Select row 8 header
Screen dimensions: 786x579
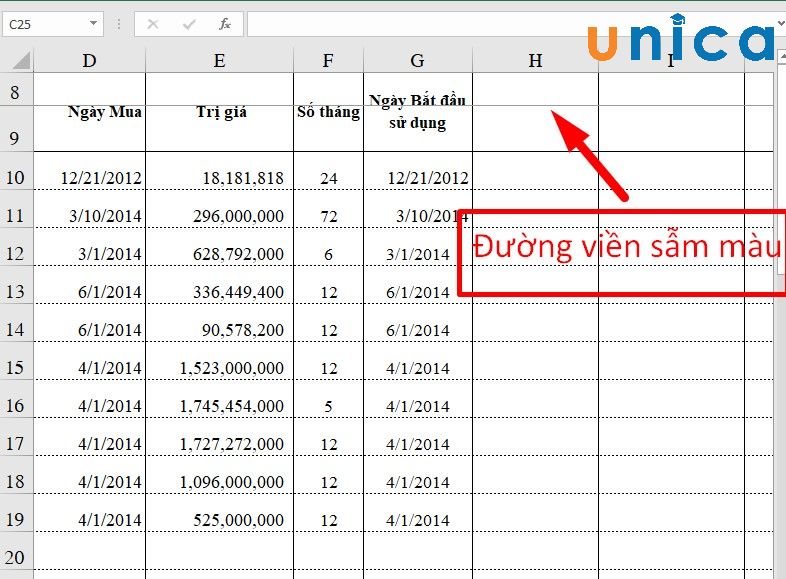point(16,92)
